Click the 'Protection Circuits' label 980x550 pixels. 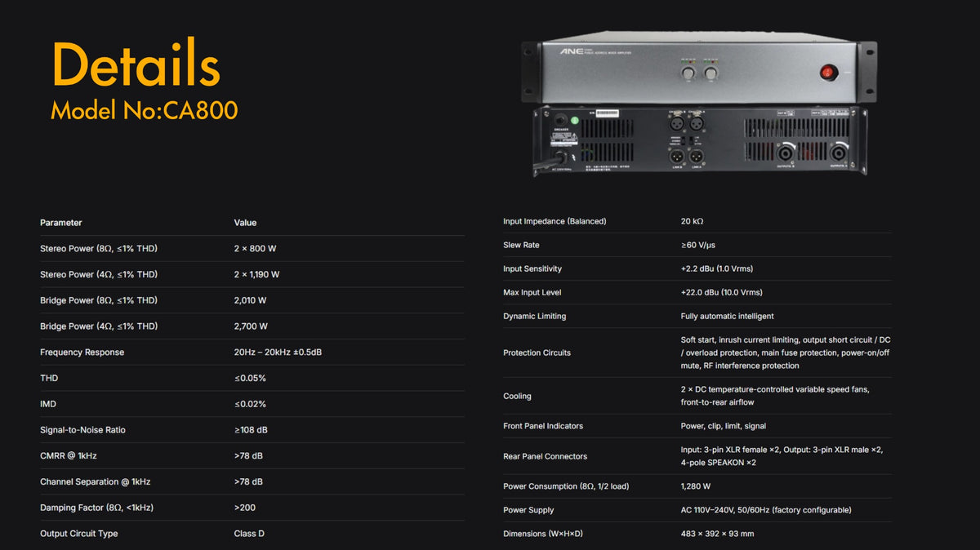pos(537,353)
